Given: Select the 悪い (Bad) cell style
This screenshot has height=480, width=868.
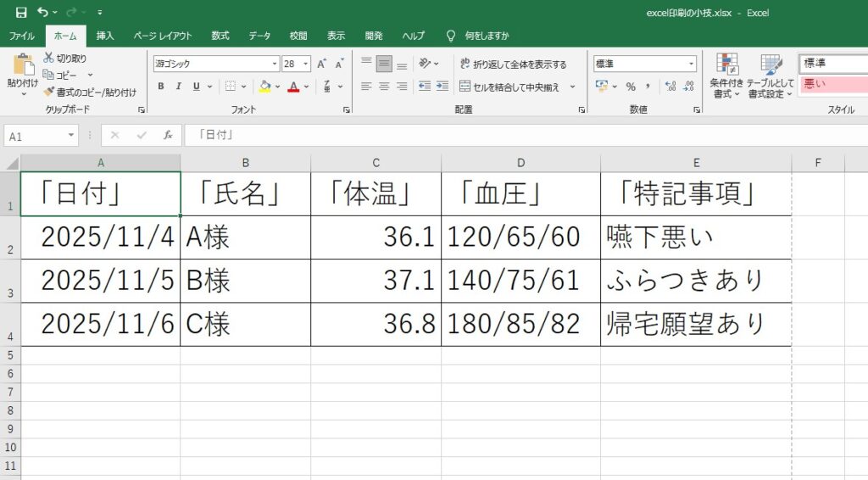Looking at the screenshot, I should point(832,84).
